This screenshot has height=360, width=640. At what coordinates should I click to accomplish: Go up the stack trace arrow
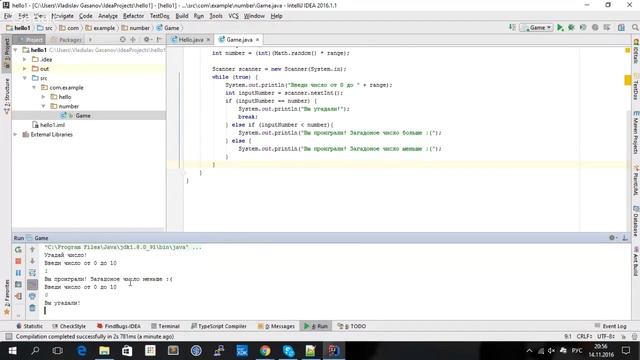click(x=32, y=249)
